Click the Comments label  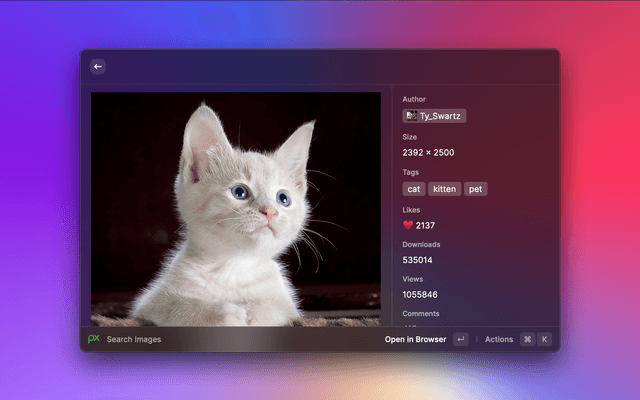pyautogui.click(x=421, y=314)
